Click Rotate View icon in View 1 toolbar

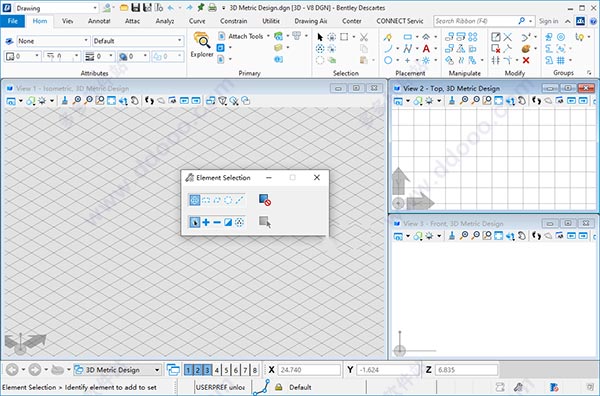tap(123, 101)
